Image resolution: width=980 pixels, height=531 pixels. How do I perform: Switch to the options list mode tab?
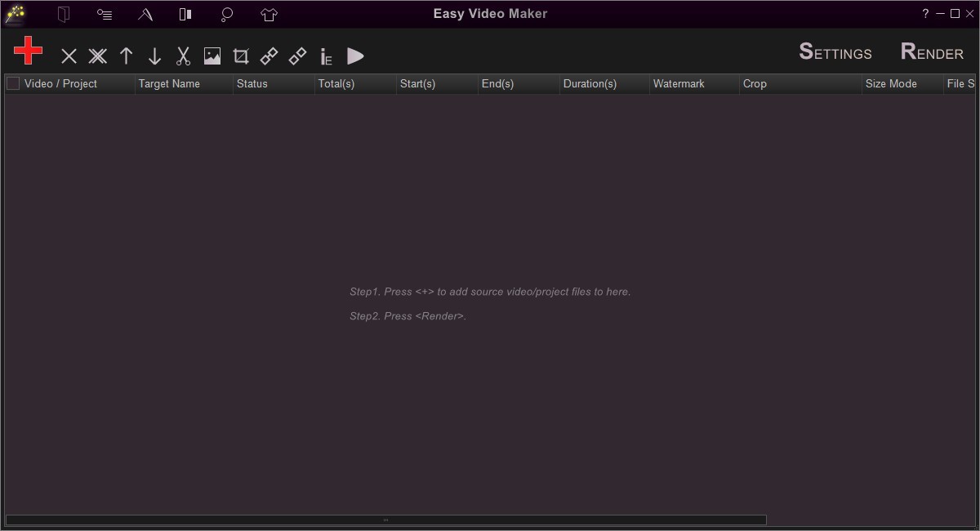click(x=104, y=14)
